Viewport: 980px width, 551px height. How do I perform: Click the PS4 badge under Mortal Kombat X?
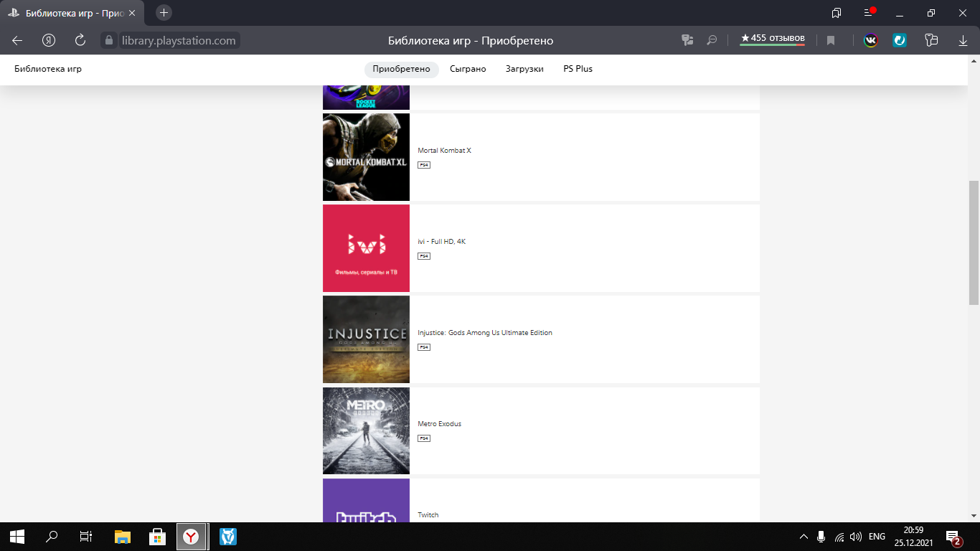point(424,165)
